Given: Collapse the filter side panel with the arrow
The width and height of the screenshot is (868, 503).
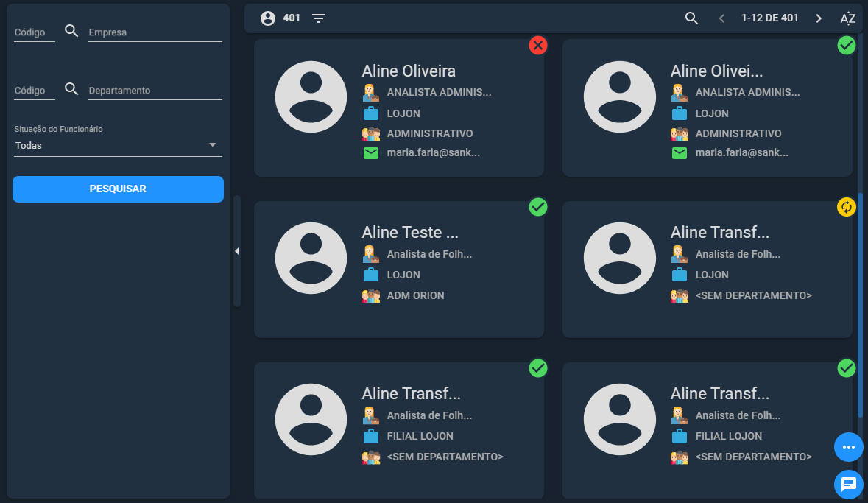Looking at the screenshot, I should click(237, 251).
